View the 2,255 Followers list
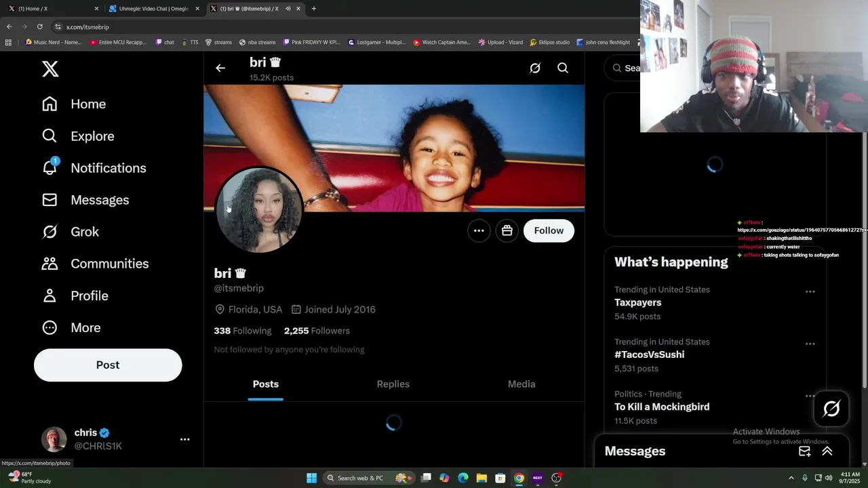 (317, 331)
